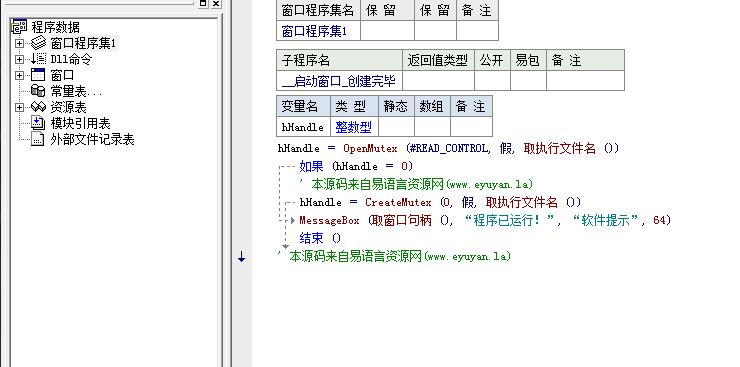Expand the 资源表 tree node
This screenshot has width=740, height=367.
pyautogui.click(x=19, y=108)
